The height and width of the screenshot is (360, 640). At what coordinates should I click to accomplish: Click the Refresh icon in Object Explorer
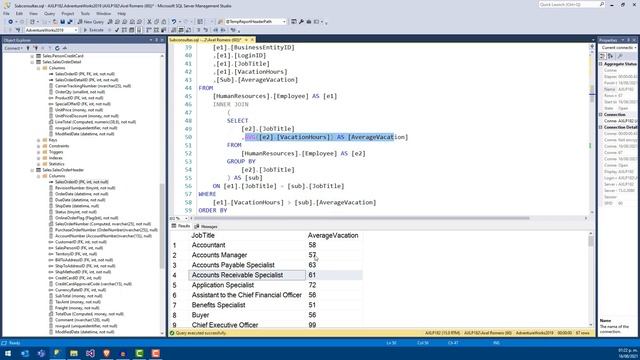pyautogui.click(x=57, y=48)
